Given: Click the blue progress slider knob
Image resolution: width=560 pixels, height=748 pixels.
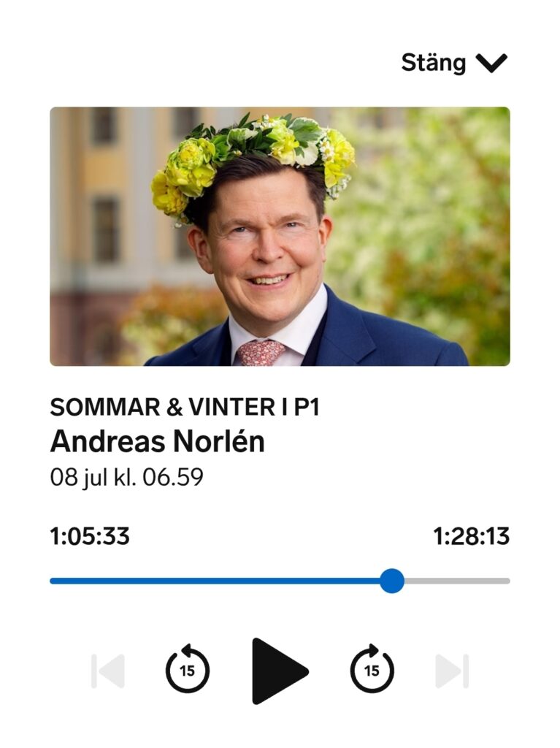Looking at the screenshot, I should click(392, 581).
